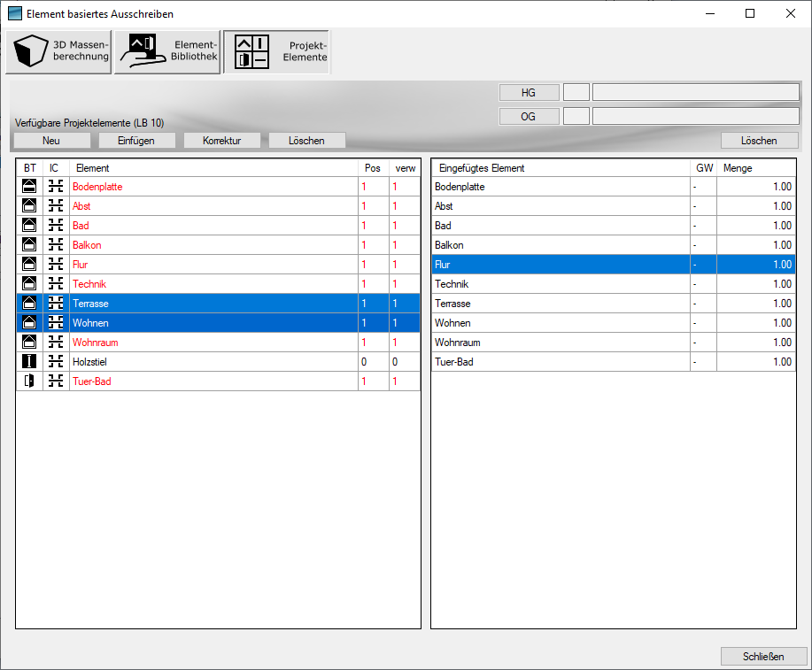Click the door icon of Tuer-Bad row
Image resolution: width=812 pixels, height=670 pixels.
click(29, 381)
